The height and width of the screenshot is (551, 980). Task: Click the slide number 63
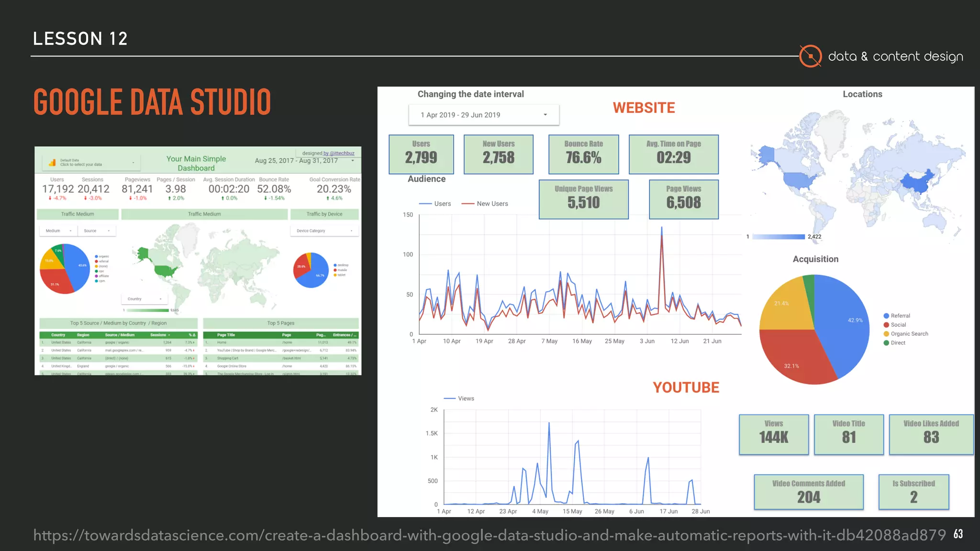pos(958,534)
